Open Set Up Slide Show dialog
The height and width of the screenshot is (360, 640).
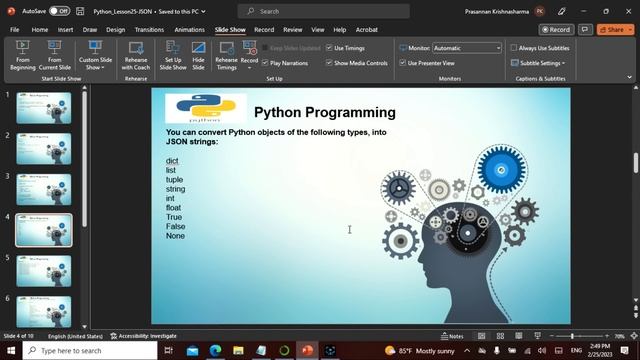pos(173,56)
